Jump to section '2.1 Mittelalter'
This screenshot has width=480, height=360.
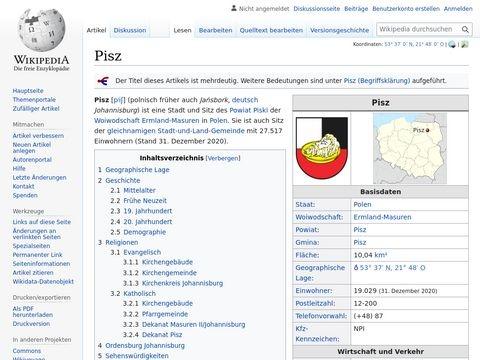133,191
